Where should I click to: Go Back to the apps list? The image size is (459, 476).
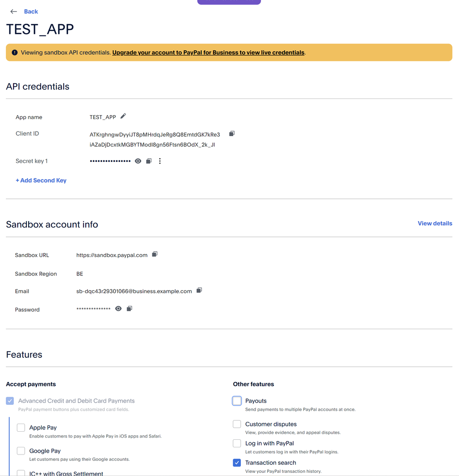coord(31,12)
